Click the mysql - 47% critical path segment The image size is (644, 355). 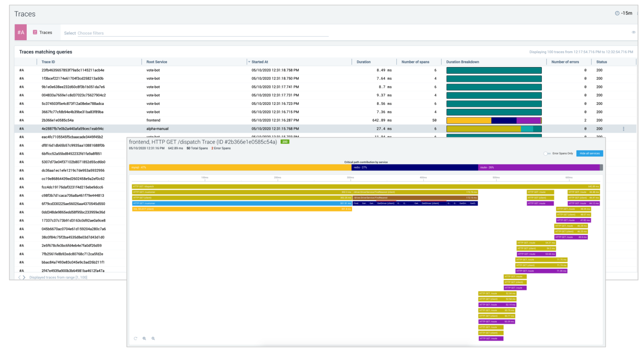(238, 167)
